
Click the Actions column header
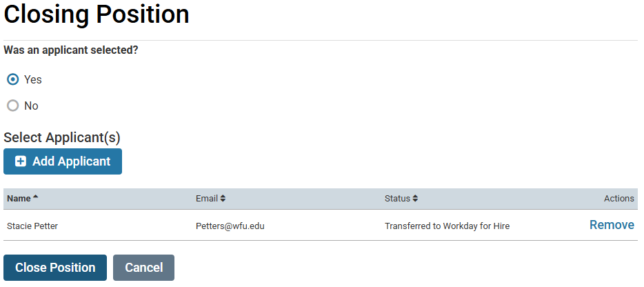pos(619,199)
